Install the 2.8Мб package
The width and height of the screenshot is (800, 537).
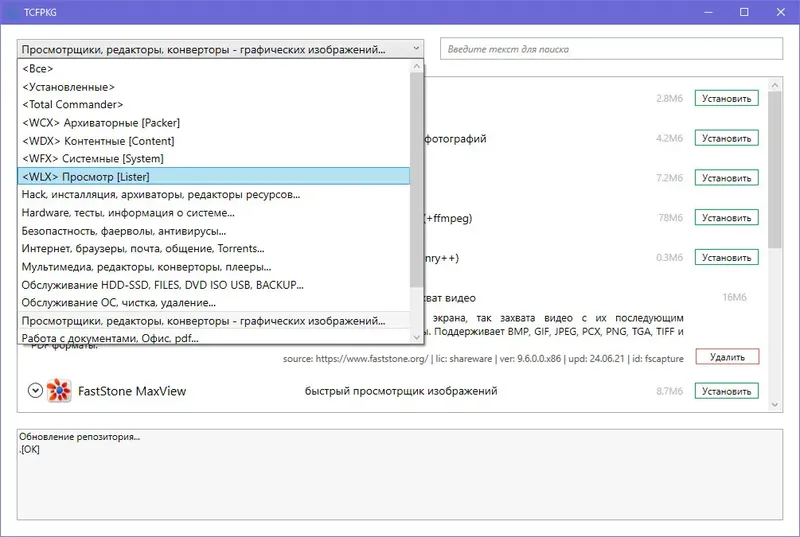coord(727,98)
